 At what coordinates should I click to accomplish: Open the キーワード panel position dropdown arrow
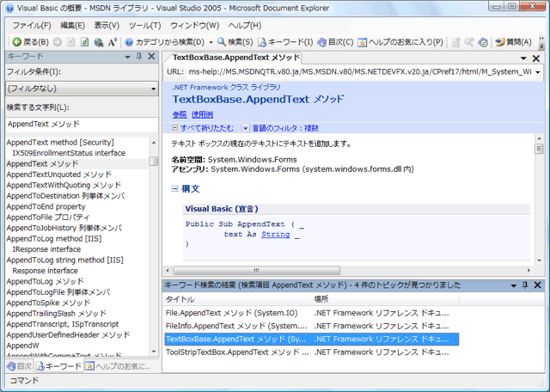click(127, 57)
